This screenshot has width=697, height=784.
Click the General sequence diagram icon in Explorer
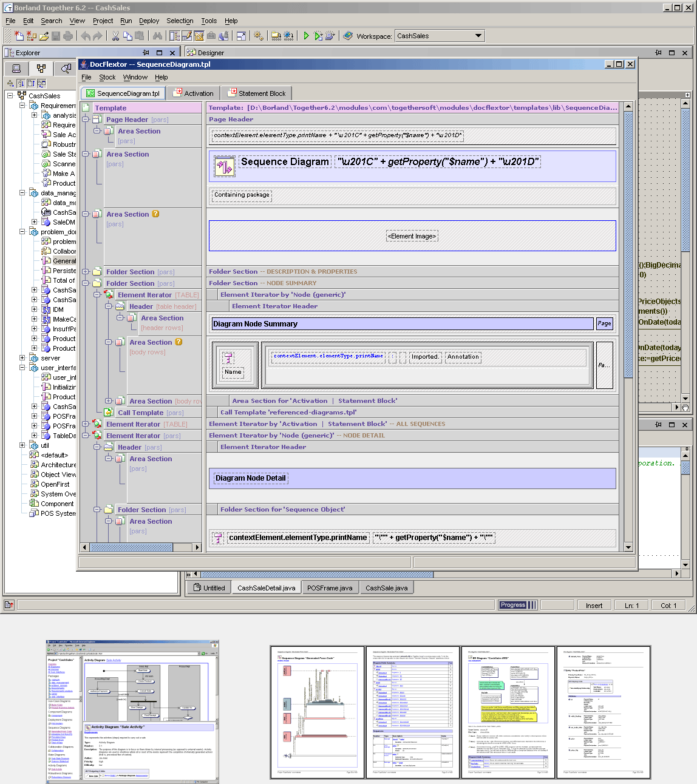pyautogui.click(x=46, y=261)
